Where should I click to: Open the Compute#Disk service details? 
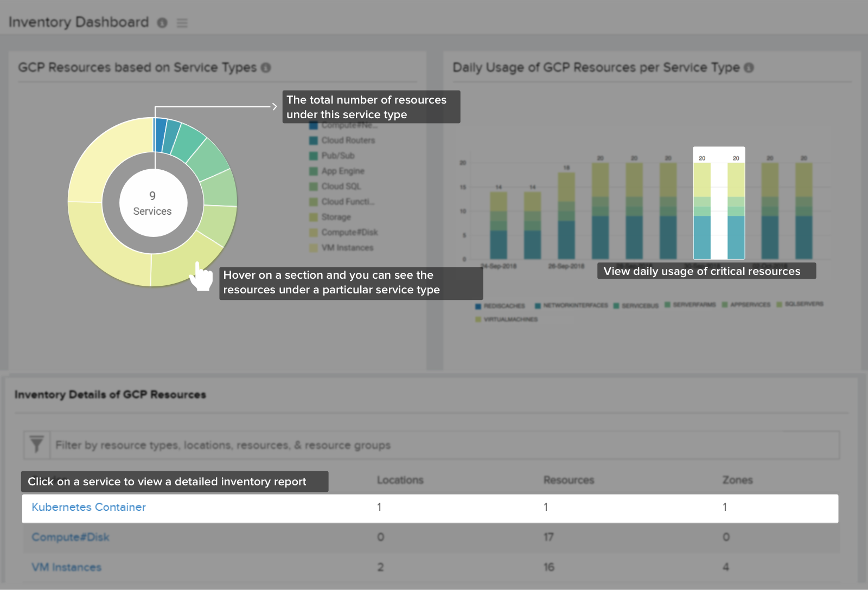coord(71,537)
